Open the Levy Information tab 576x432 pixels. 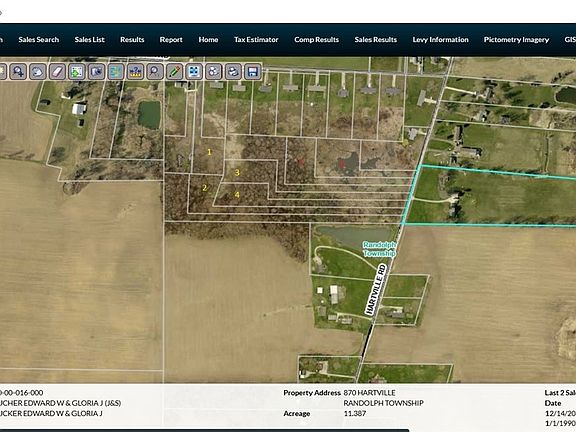440,40
